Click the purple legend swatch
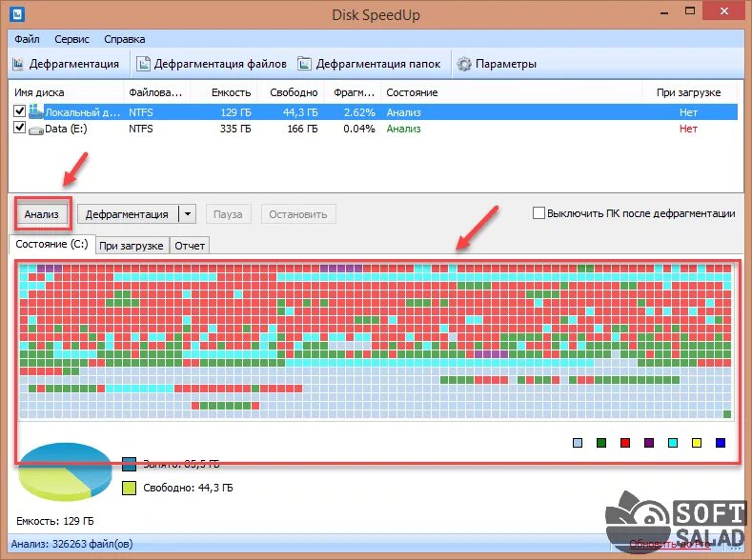The width and height of the screenshot is (752, 560). click(649, 443)
